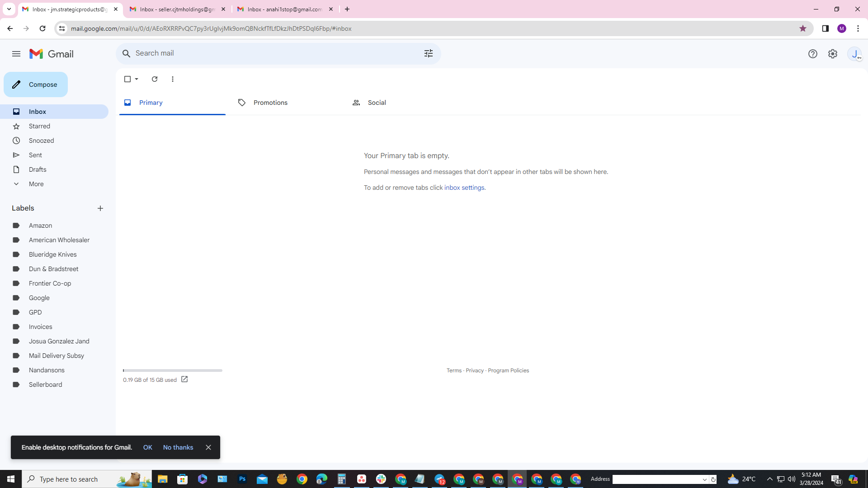
Task: Show hidden system tray icons chevron
Action: pyautogui.click(x=770, y=479)
